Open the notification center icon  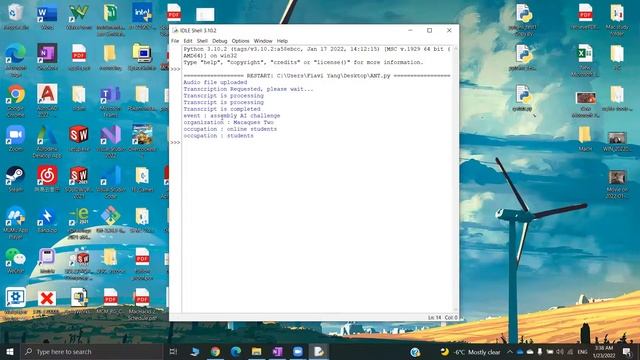(x=627, y=351)
